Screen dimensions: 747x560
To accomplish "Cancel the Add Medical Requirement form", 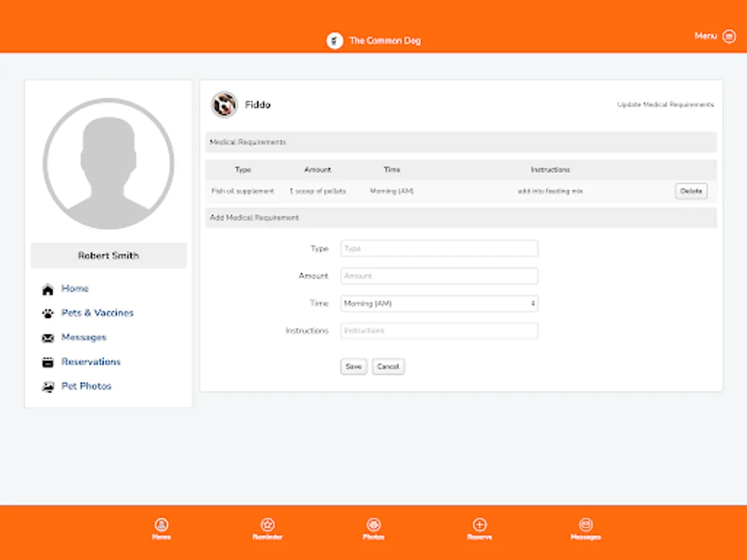I will [388, 366].
